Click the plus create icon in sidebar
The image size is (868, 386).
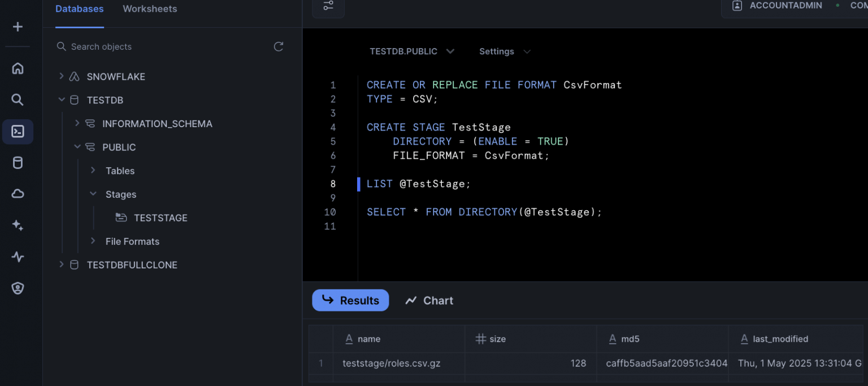point(18,27)
